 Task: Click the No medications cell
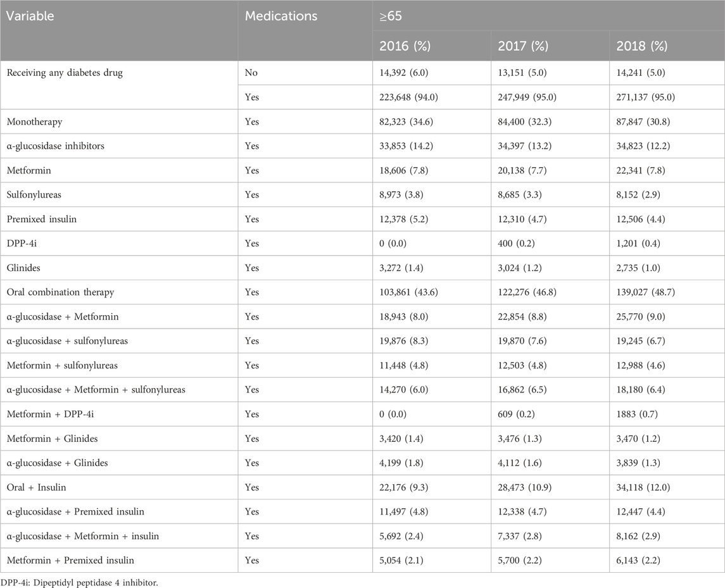(x=251, y=73)
